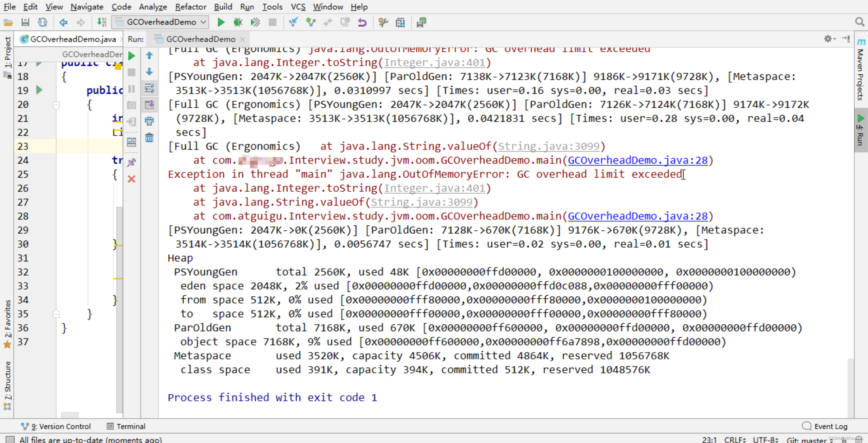Toggle pin tab in Run panel
The height and width of the screenshot is (443, 868).
[x=132, y=162]
